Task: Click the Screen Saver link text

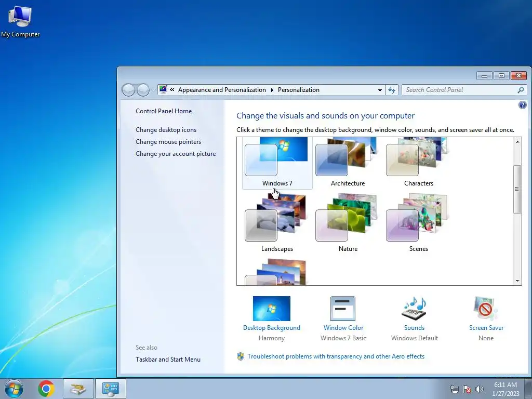Action: pyautogui.click(x=486, y=328)
